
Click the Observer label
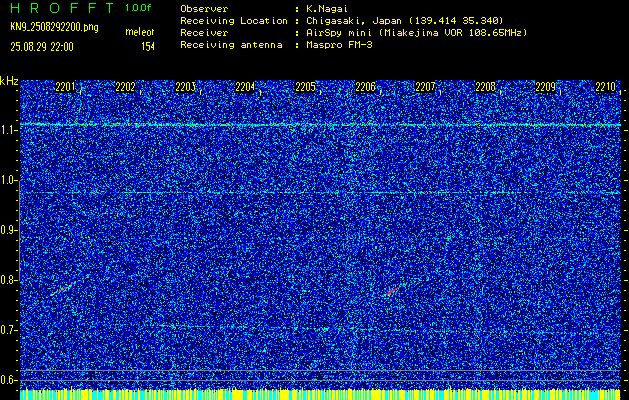(204, 9)
